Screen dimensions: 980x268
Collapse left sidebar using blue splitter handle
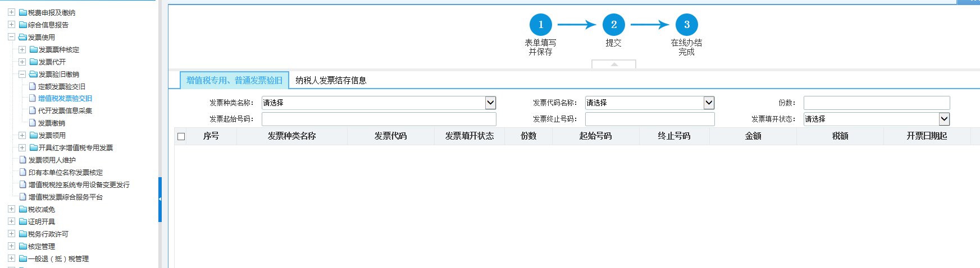[160, 199]
